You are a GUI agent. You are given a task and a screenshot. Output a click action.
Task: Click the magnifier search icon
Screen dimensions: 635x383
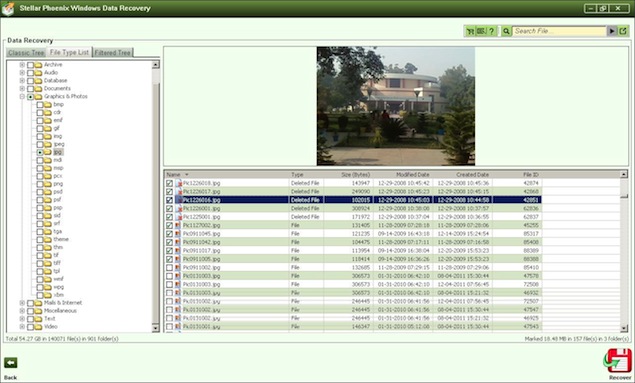click(x=506, y=31)
